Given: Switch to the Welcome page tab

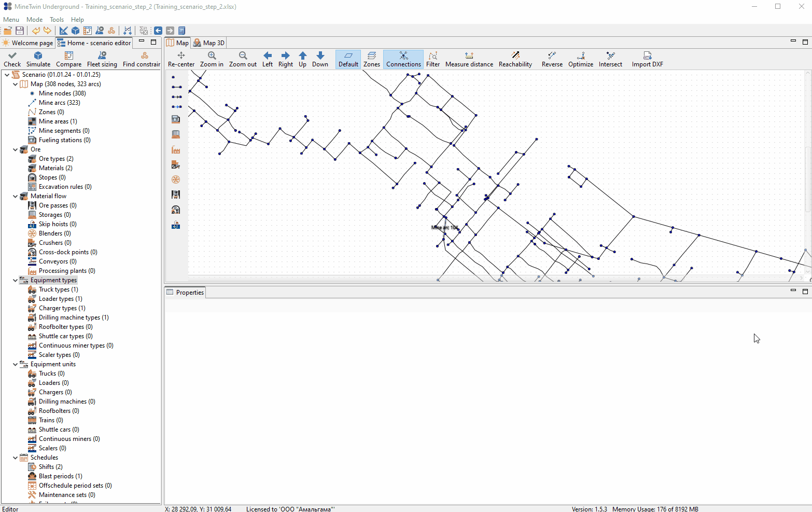Looking at the screenshot, I should click(x=27, y=43).
